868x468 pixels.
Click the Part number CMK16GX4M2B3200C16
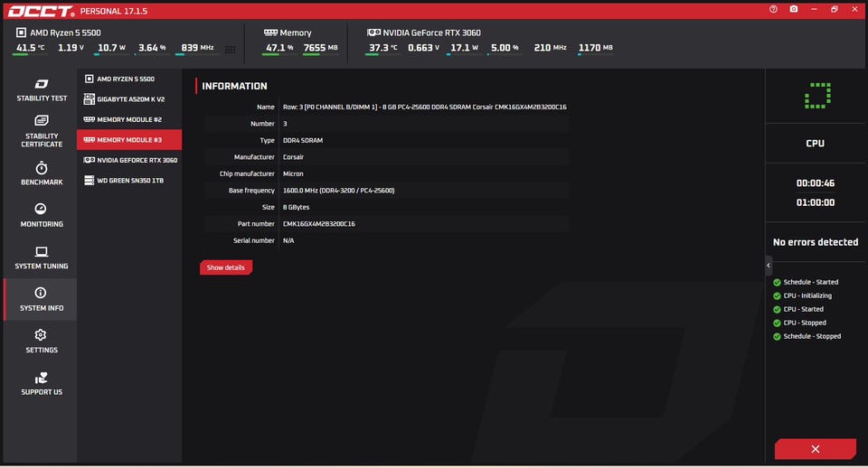coord(319,223)
